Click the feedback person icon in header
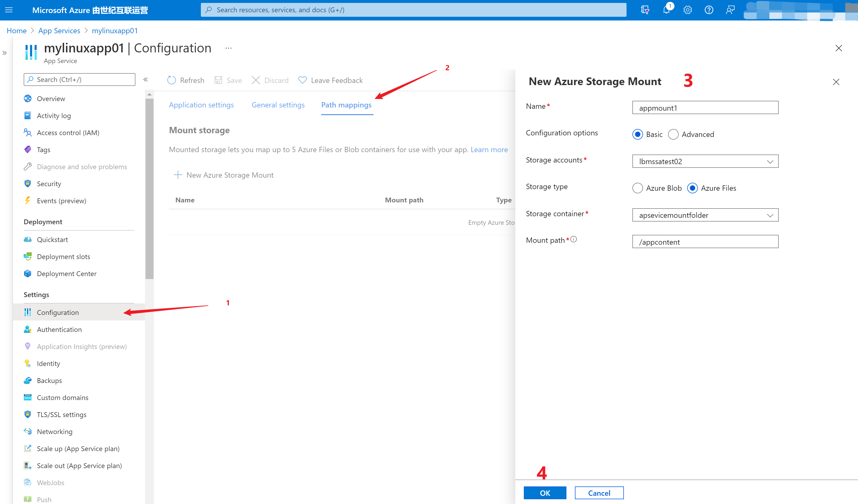This screenshot has width=858, height=504. (730, 10)
